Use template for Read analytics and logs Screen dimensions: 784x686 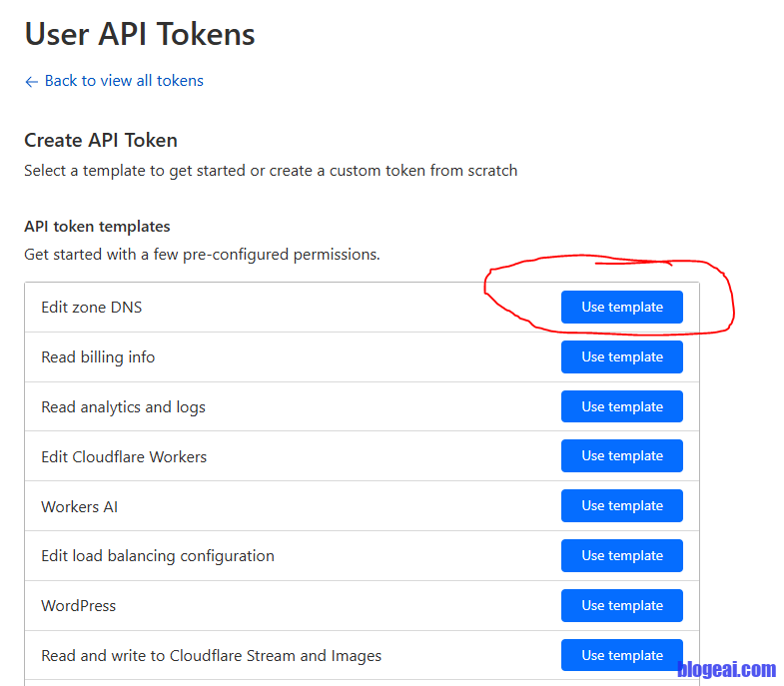pyautogui.click(x=621, y=406)
